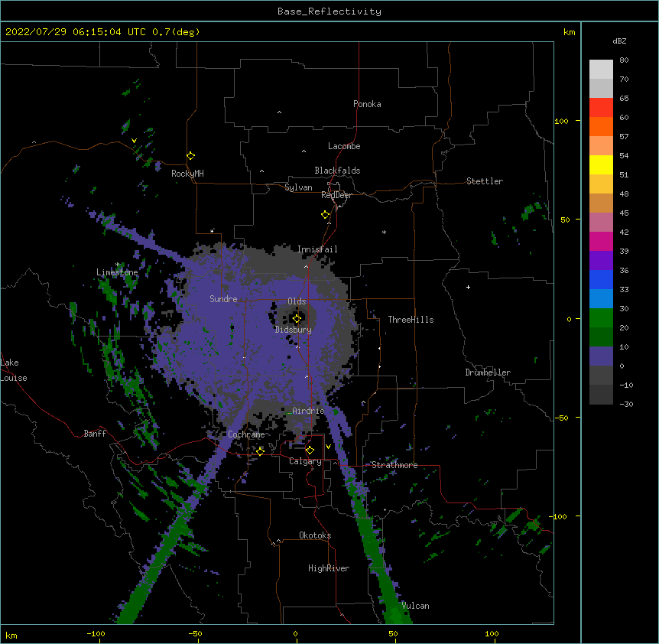The height and width of the screenshot is (644, 659).
Task: Click the white plus marker north of Drumheller
Action: 468,287
